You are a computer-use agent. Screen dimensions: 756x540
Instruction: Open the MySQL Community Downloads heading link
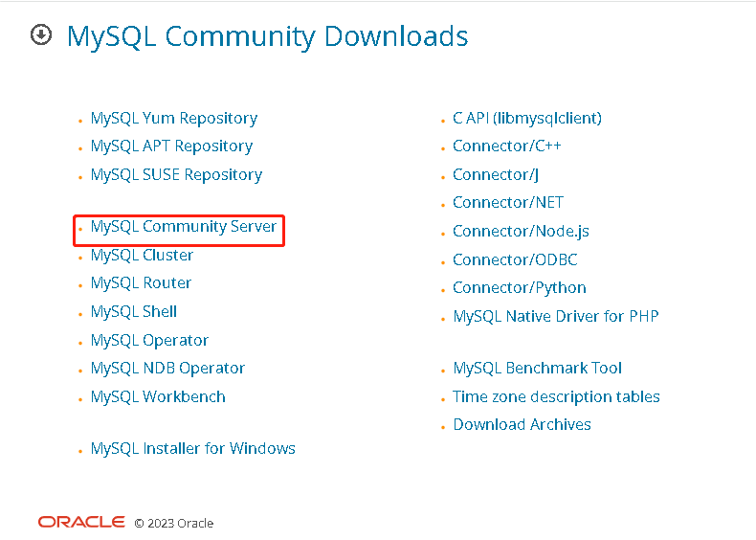(x=267, y=36)
